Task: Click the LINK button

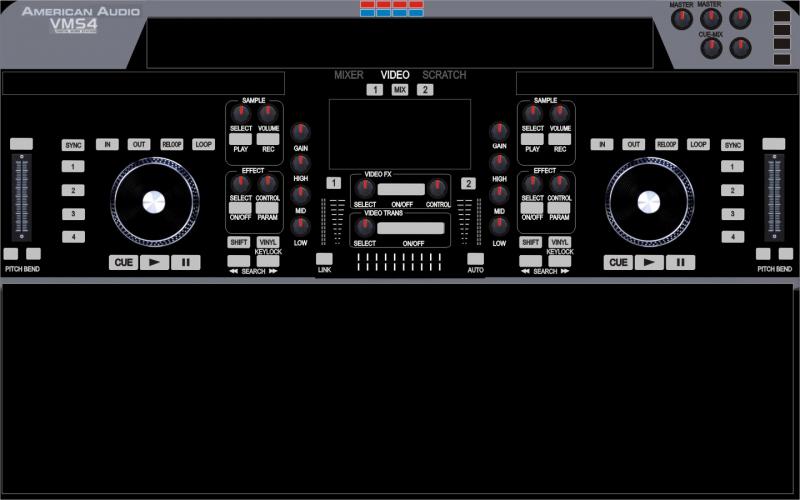Action: (324, 259)
